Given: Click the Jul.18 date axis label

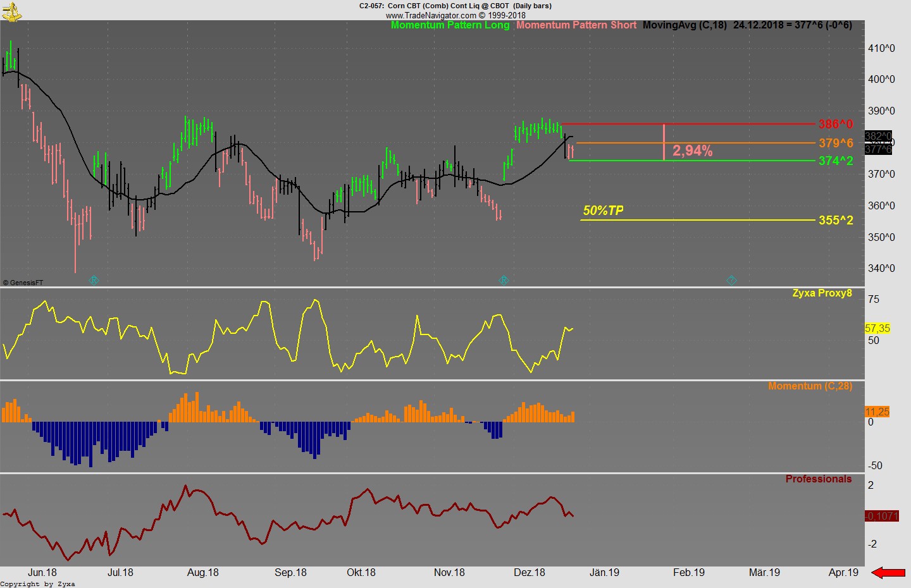Looking at the screenshot, I should click(x=120, y=573).
